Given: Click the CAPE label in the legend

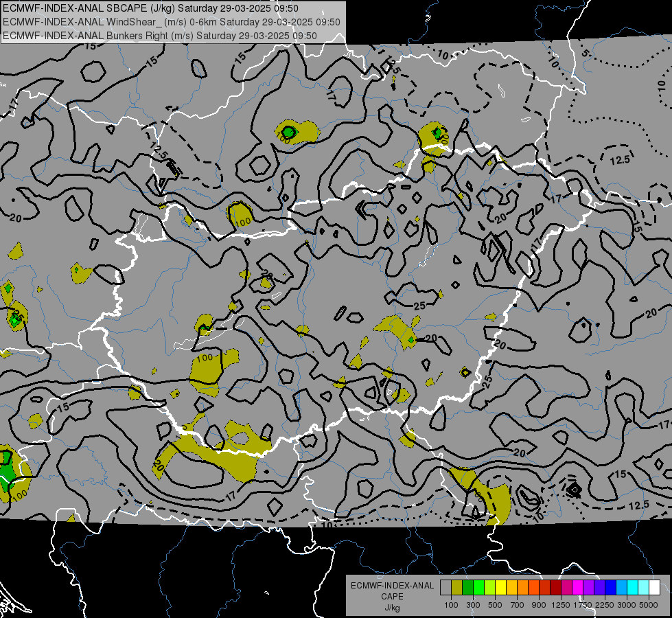Looking at the screenshot, I should click(392, 597).
